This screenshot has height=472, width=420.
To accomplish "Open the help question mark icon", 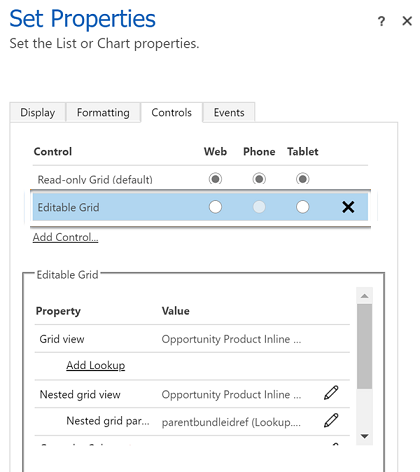I will pos(381,21).
